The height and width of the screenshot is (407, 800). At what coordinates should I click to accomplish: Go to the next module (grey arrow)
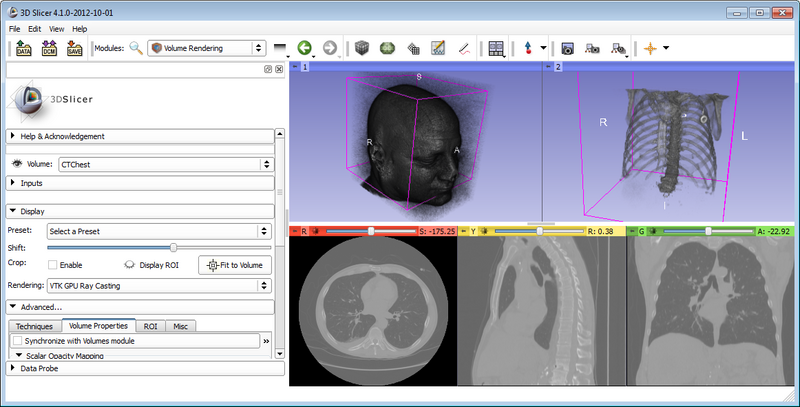pos(330,48)
